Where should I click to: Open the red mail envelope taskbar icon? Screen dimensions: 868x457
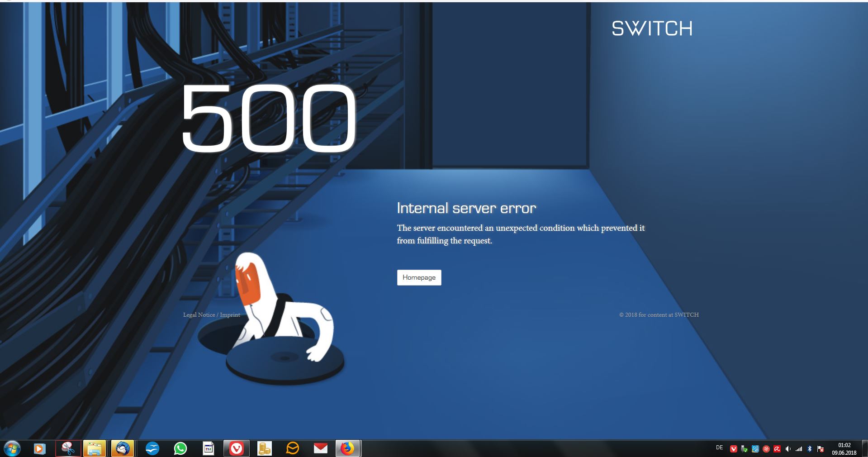click(321, 449)
